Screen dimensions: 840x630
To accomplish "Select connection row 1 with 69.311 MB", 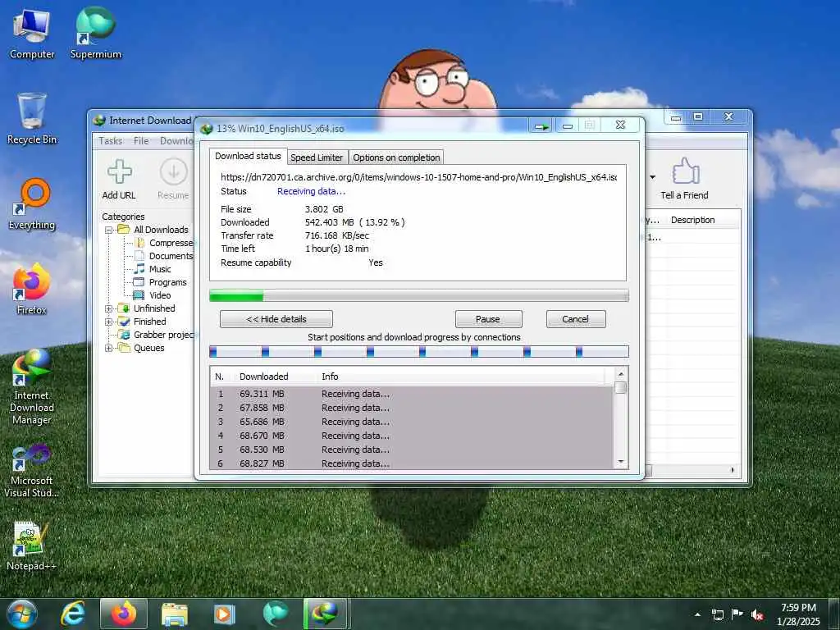I will 412,394.
